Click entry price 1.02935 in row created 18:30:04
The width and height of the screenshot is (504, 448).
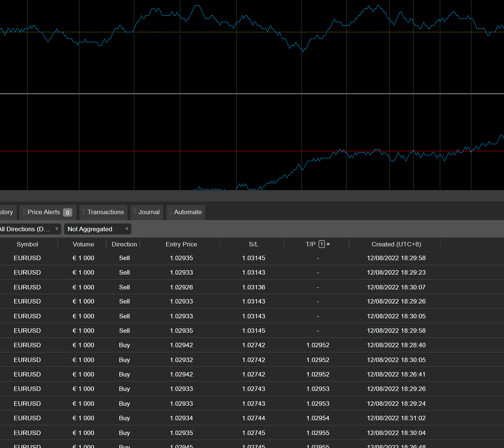click(x=181, y=433)
